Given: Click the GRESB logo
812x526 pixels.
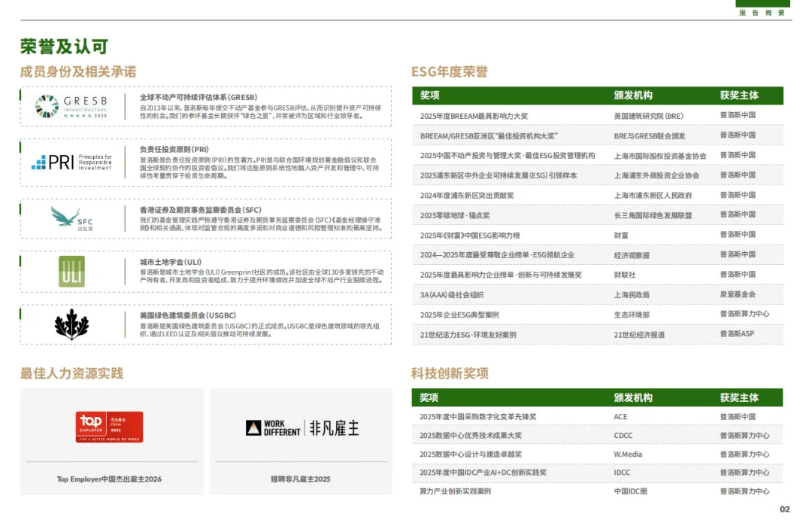Looking at the screenshot, I should coord(71,107).
